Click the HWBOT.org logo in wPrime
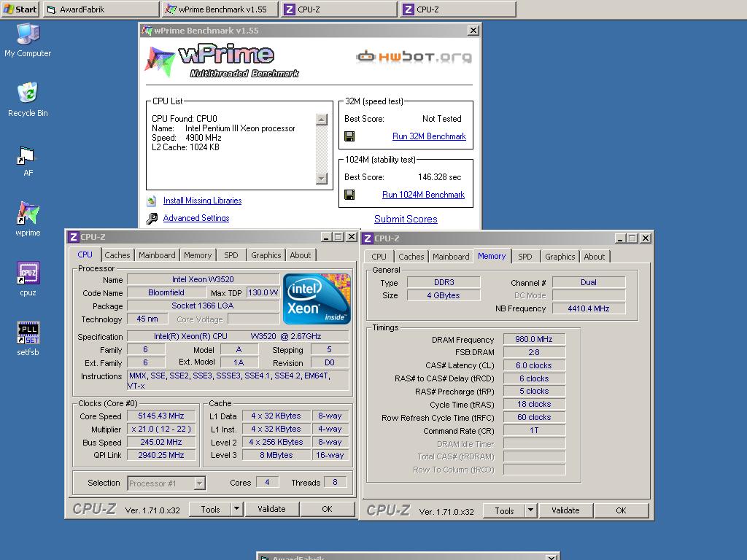The height and width of the screenshot is (560, 747). (x=414, y=57)
